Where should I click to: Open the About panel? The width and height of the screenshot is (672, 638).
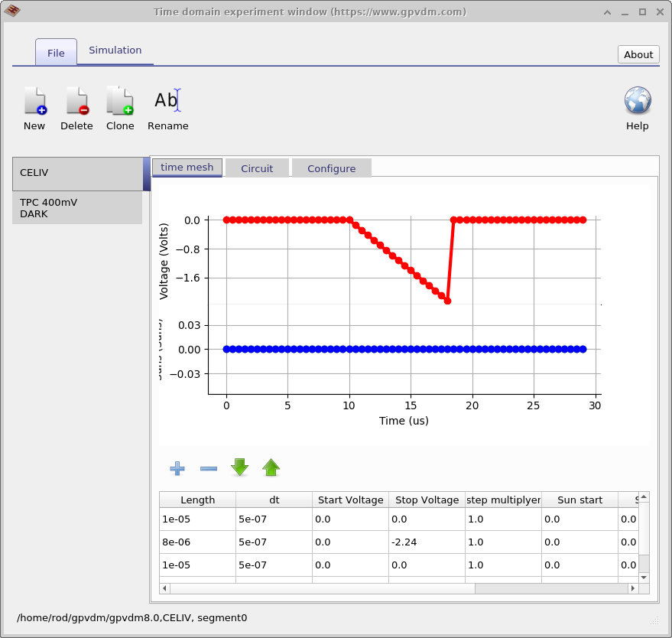click(638, 54)
